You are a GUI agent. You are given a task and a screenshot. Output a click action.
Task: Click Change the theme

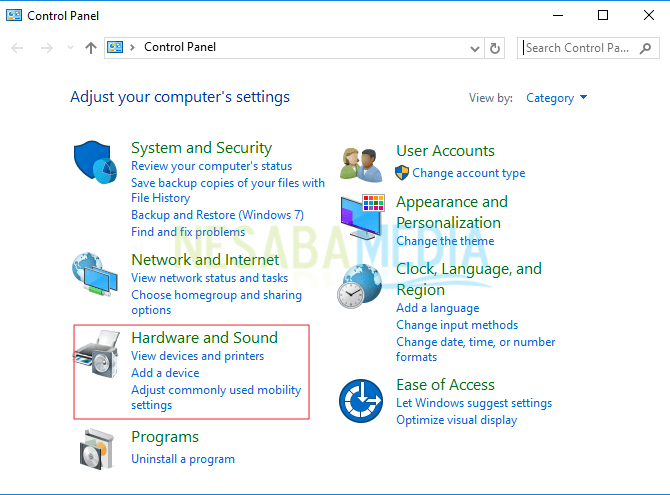point(445,241)
